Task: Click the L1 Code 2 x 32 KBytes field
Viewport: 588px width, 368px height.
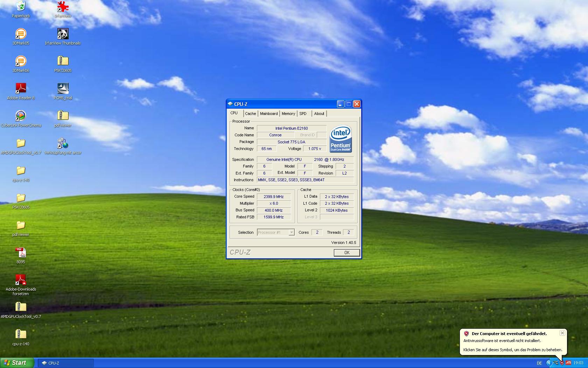Action: pos(337,203)
